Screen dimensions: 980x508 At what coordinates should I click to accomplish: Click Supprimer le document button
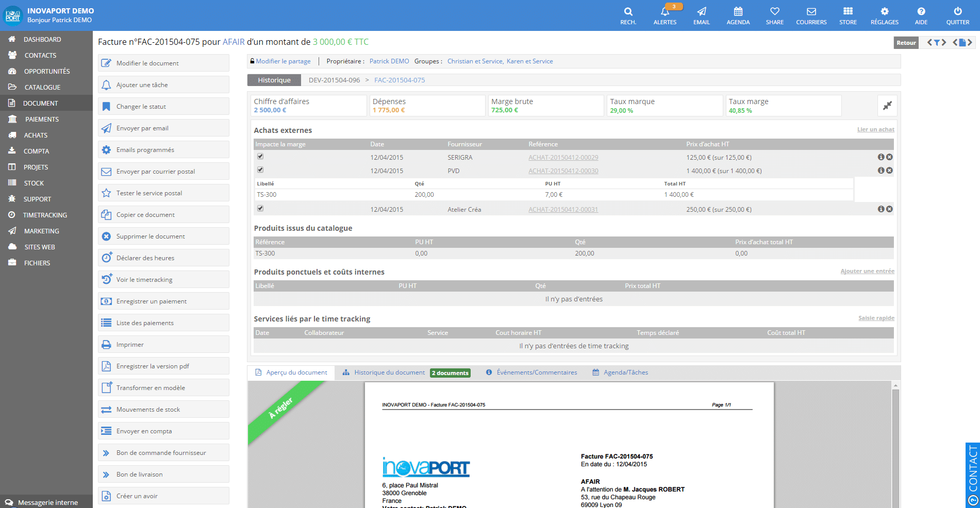click(x=163, y=236)
